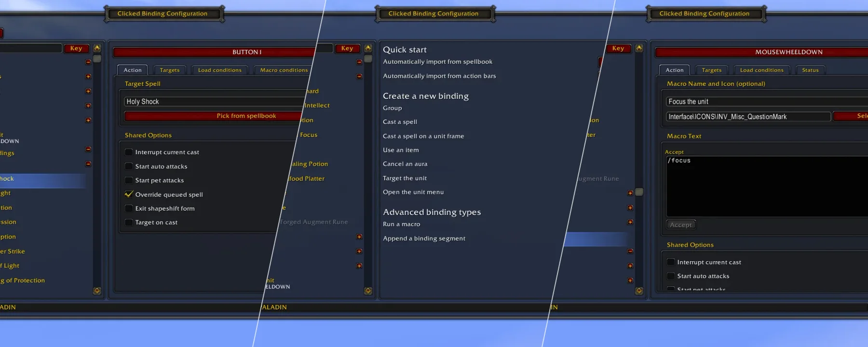
Task: Click scrollbar thumb of list beside BUTTON1 editor
Action: point(97,59)
